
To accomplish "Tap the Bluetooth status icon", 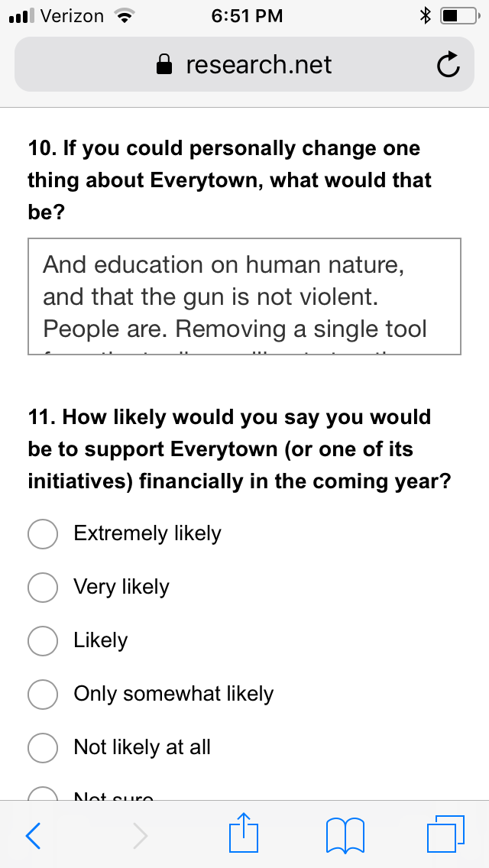I will coord(425,16).
